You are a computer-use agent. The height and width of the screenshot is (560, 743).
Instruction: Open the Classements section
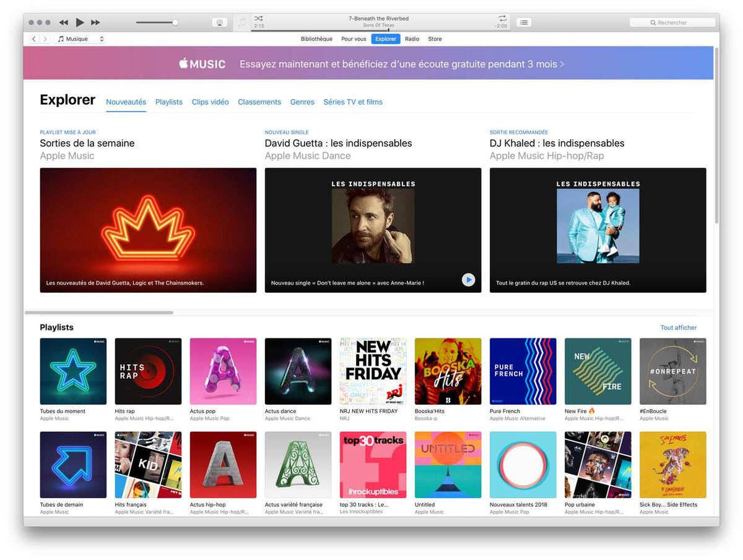[259, 102]
